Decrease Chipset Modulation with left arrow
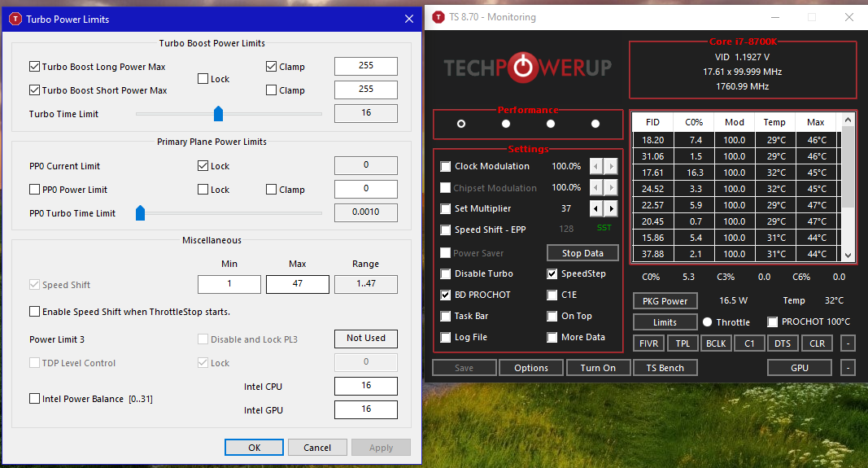Screen dimensions: 868x468 tap(596, 188)
